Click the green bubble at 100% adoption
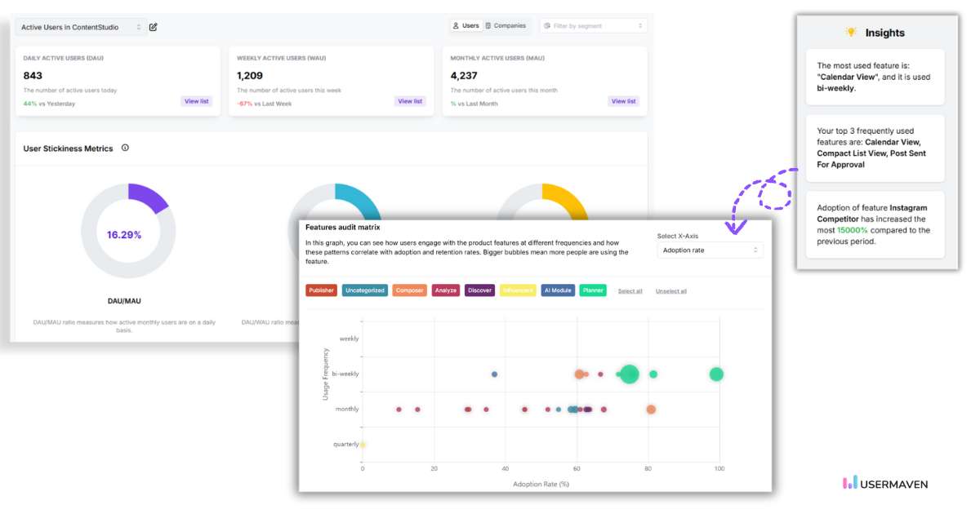The width and height of the screenshot is (980, 514). tap(716, 374)
